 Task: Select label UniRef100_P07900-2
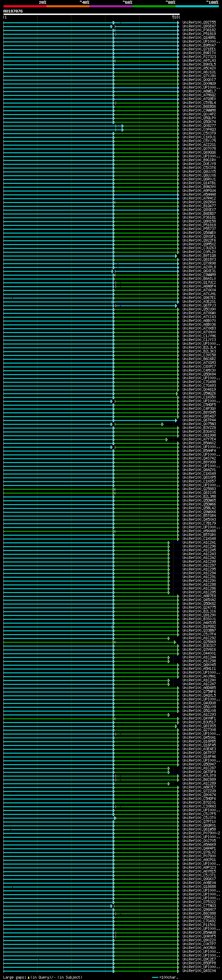(x=201, y=833)
